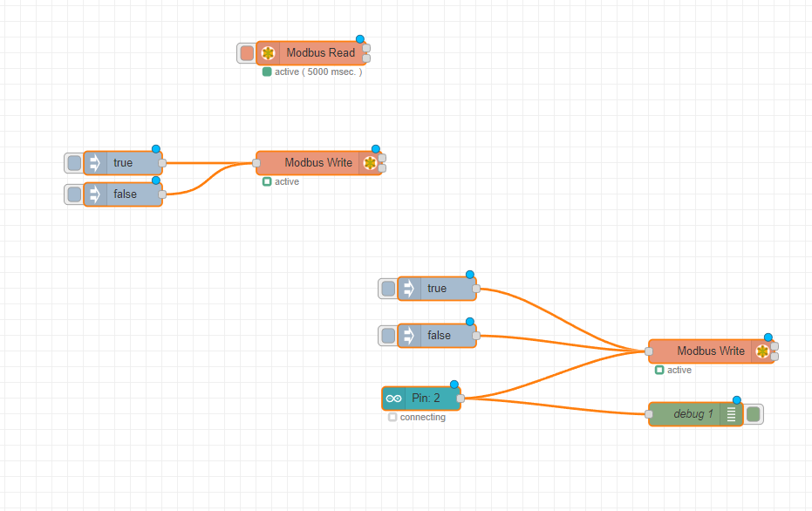
Task: Click the upper output port on Modbus Read node
Action: (x=366, y=48)
